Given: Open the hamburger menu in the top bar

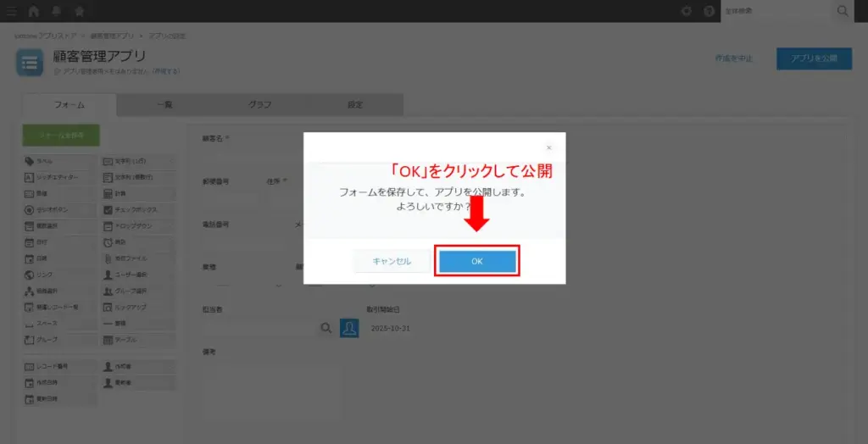Looking at the screenshot, I should pos(11,11).
